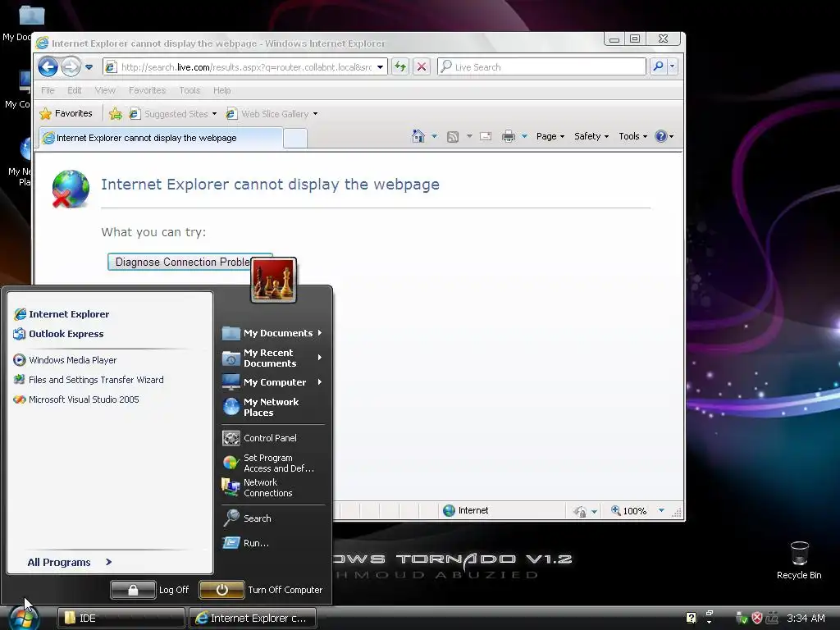Expand the address bar history dropdown
Viewport: 840px width, 630px height.
click(x=380, y=67)
